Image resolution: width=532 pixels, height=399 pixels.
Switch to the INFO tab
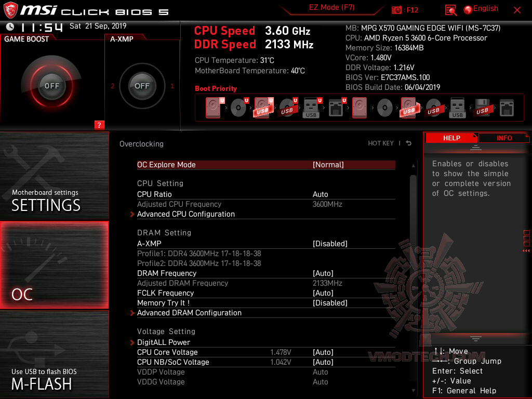pos(504,138)
